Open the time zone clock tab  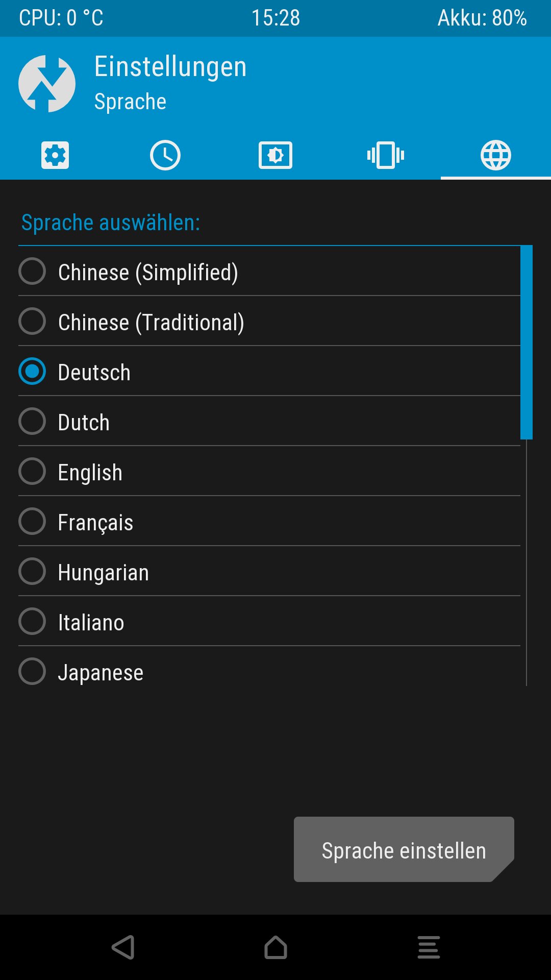[165, 155]
